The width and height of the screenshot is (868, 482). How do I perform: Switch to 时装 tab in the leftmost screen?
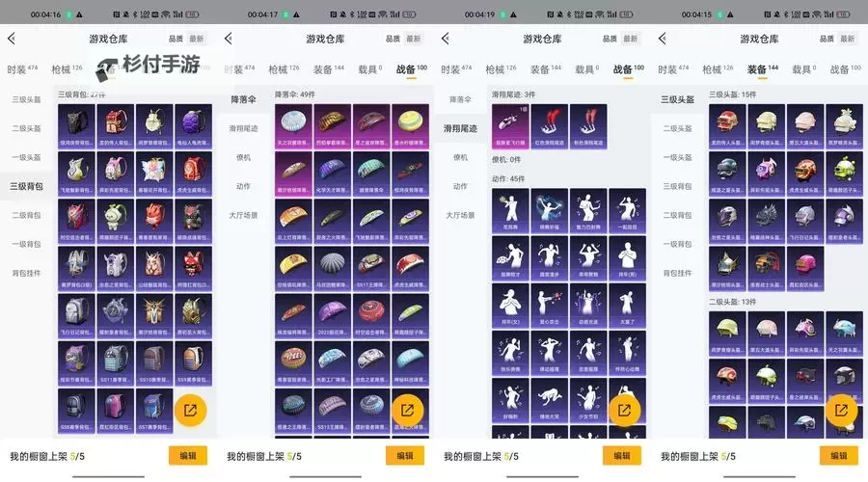click(x=17, y=69)
